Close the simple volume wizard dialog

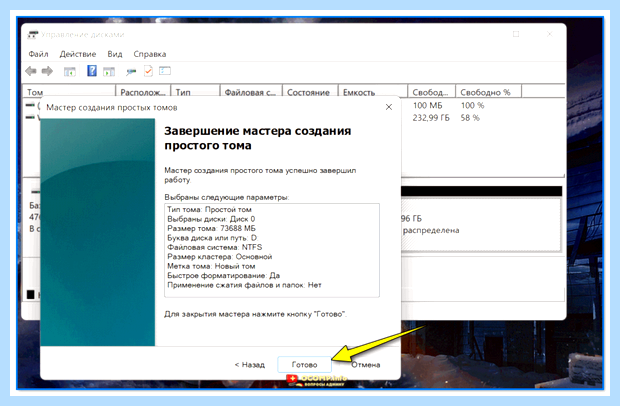(389, 107)
